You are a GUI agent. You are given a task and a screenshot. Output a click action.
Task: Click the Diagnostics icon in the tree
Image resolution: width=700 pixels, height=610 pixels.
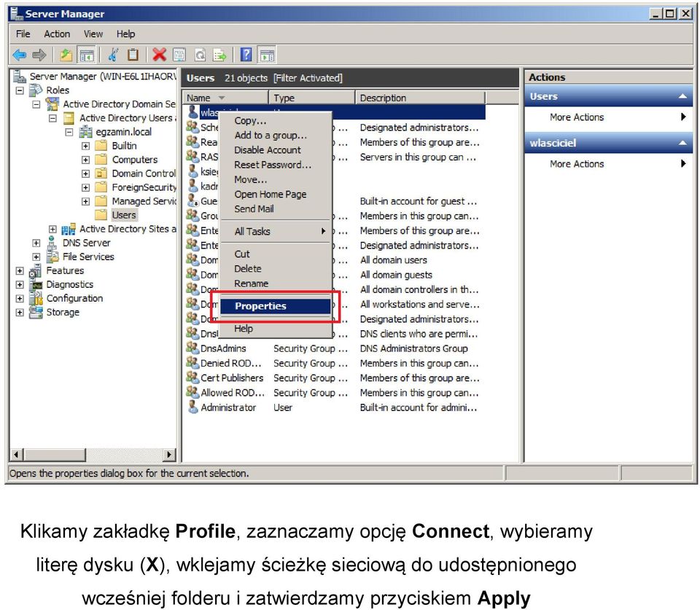pyautogui.click(x=35, y=284)
